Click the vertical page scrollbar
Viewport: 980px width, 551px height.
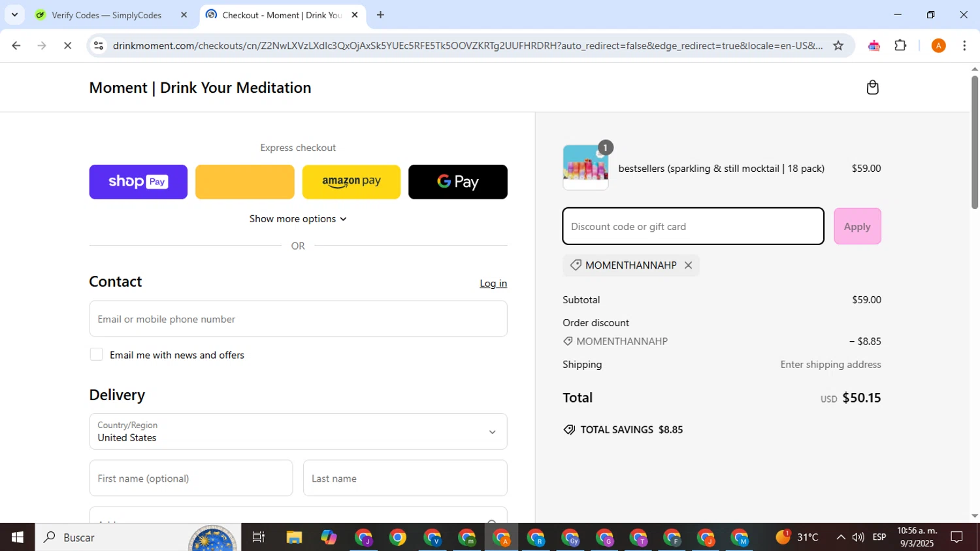974,144
